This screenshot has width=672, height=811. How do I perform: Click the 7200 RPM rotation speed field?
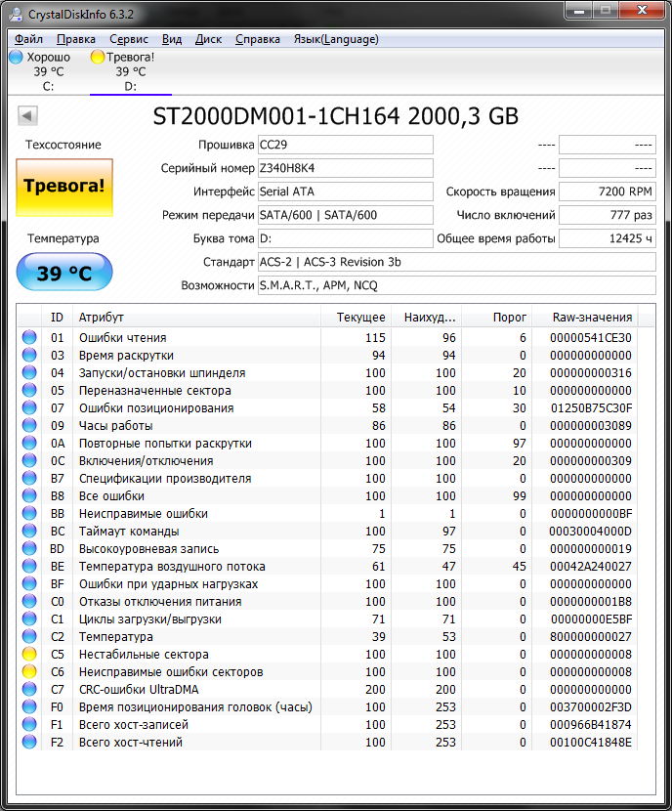(x=608, y=192)
